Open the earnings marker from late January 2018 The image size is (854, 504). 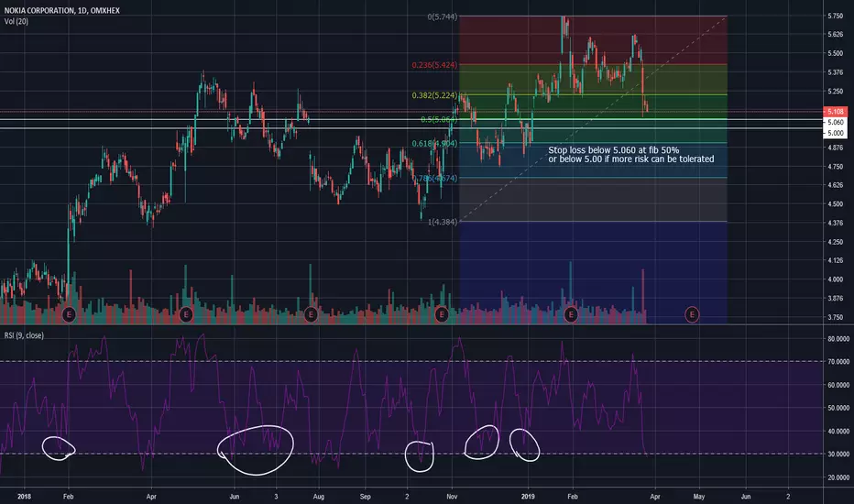click(69, 314)
